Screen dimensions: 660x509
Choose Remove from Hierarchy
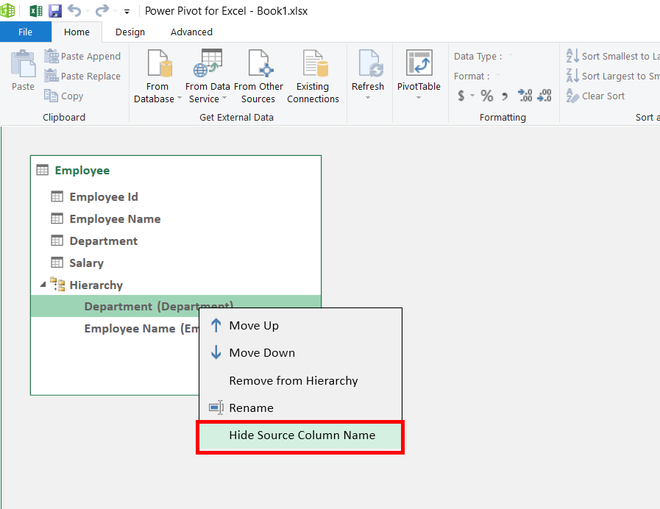(301, 381)
